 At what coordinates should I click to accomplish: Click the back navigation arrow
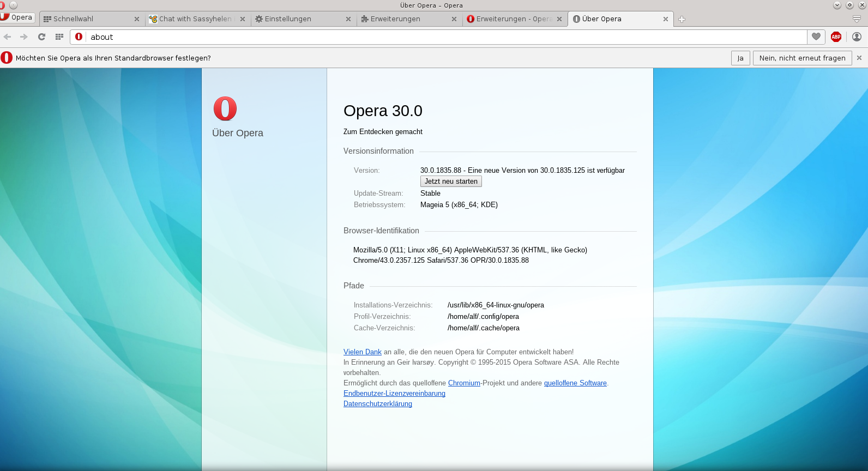8,37
